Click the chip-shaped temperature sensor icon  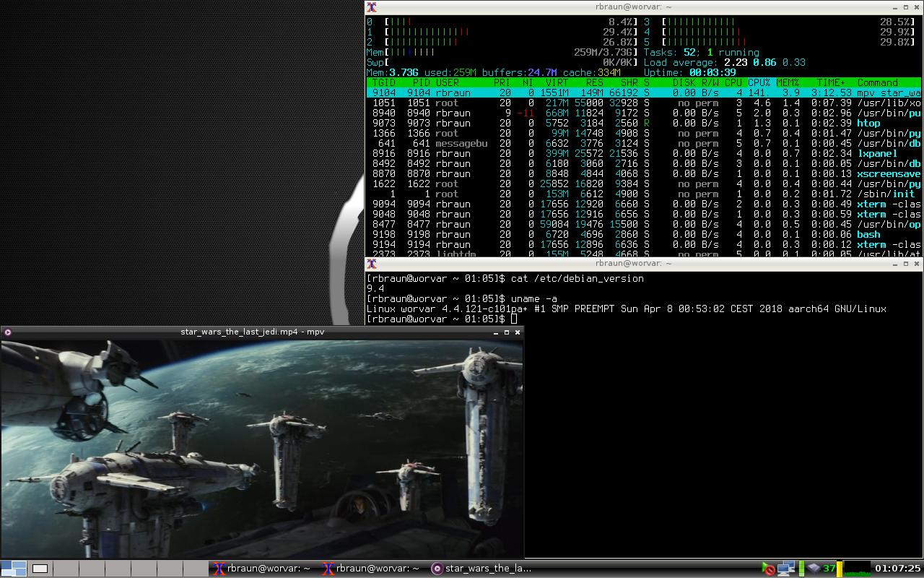click(815, 569)
